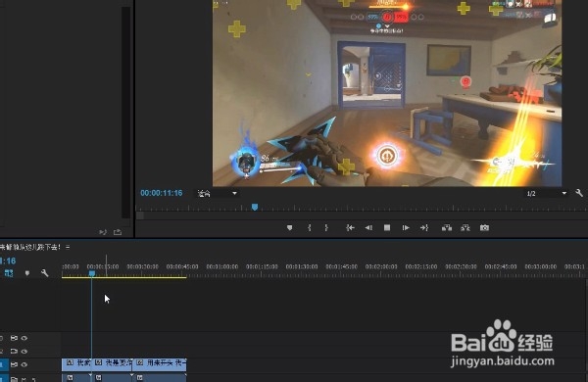Step forward one frame
The image size is (588, 382).
(x=406, y=227)
